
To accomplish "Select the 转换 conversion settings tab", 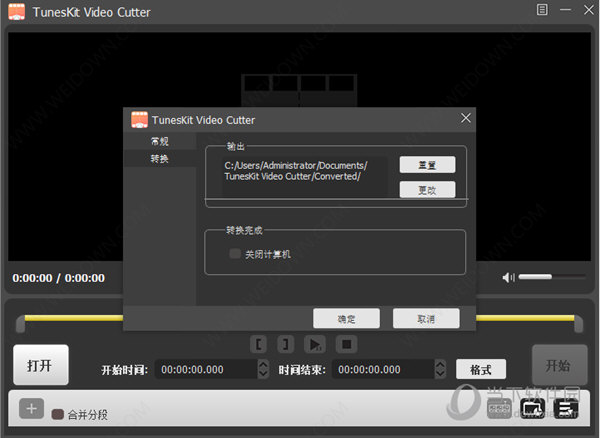I will 160,158.
